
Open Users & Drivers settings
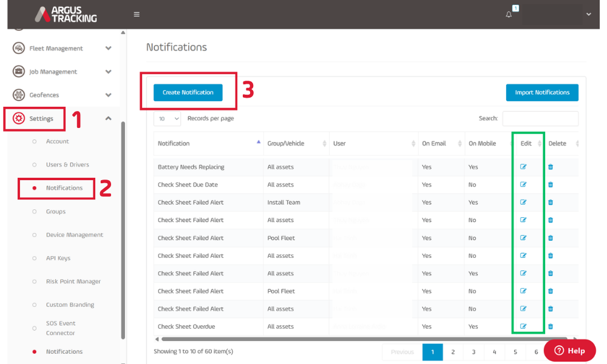67,164
